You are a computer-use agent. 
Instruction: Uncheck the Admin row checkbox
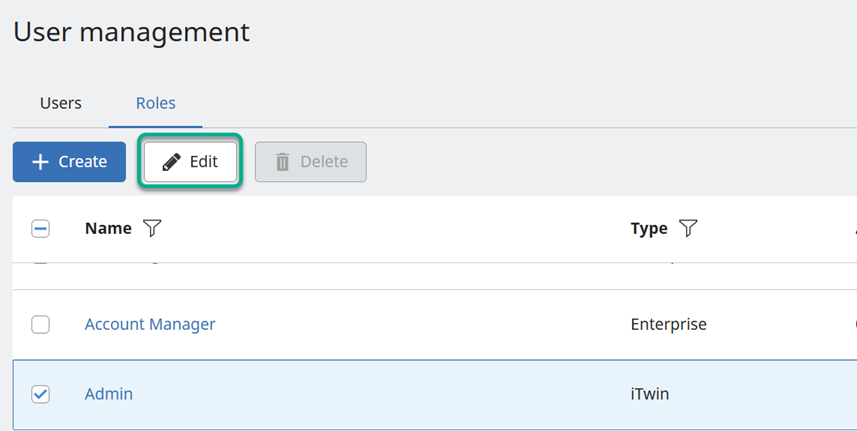point(41,394)
